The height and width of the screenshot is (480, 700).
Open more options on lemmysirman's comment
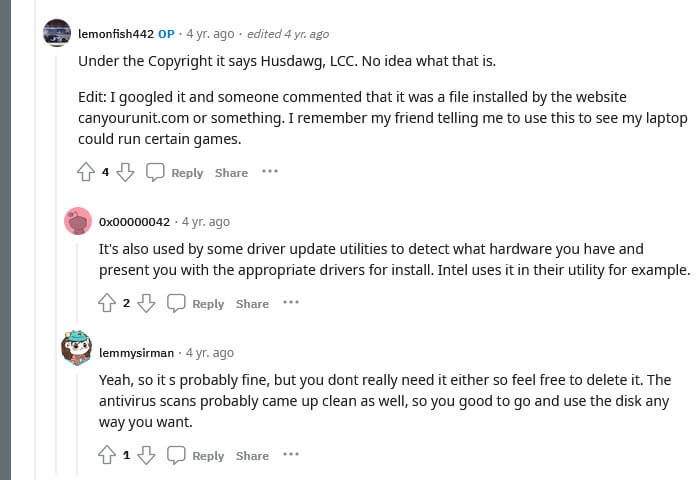pyautogui.click(x=291, y=455)
